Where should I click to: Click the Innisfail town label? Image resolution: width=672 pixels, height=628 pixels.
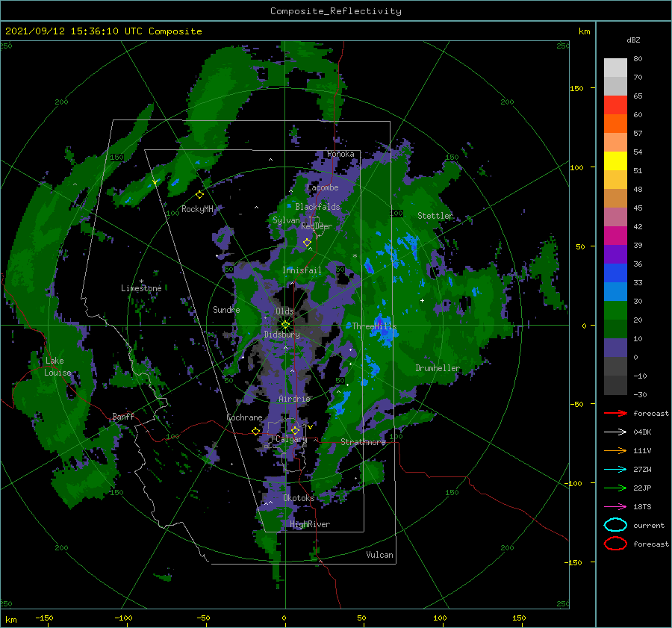tap(302, 270)
